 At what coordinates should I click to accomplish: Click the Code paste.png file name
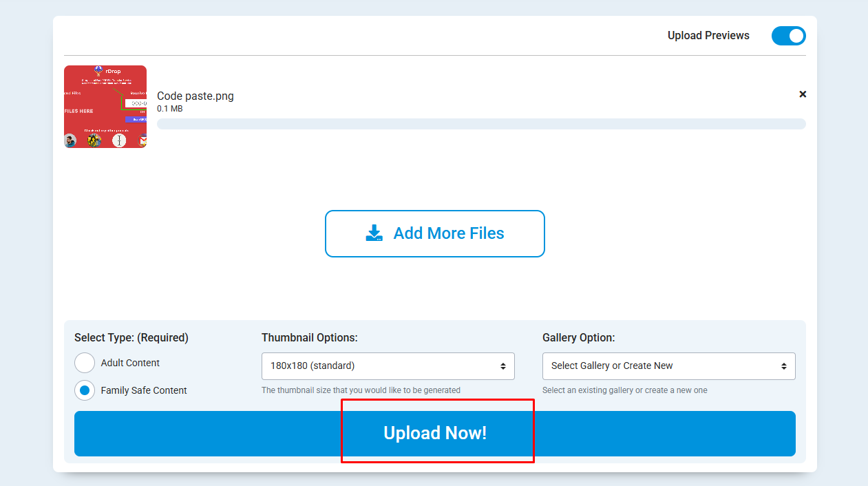click(x=195, y=96)
